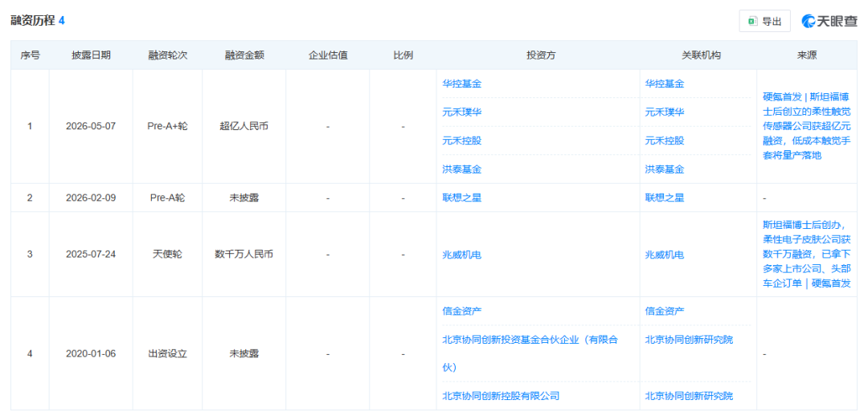Click the 披露日期 column header
The height and width of the screenshot is (416, 868).
coord(91,55)
